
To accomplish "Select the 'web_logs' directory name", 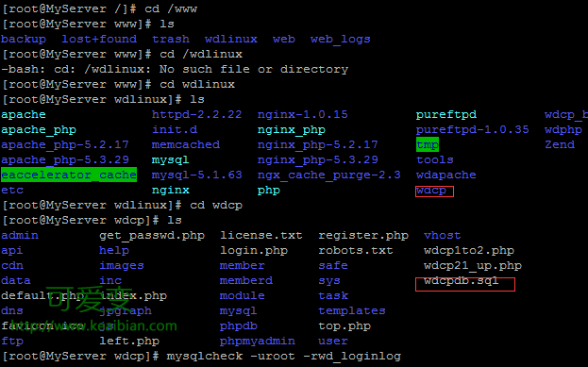I will (341, 40).
